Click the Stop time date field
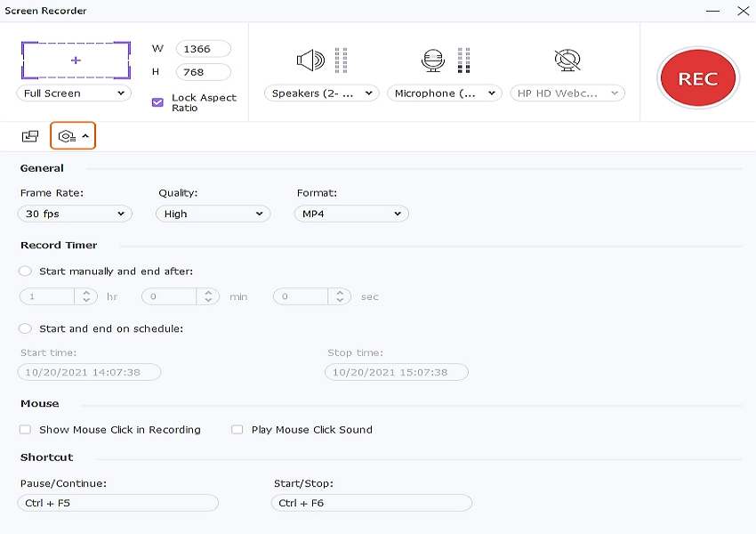Image resolution: width=756 pixels, height=534 pixels. coord(397,372)
